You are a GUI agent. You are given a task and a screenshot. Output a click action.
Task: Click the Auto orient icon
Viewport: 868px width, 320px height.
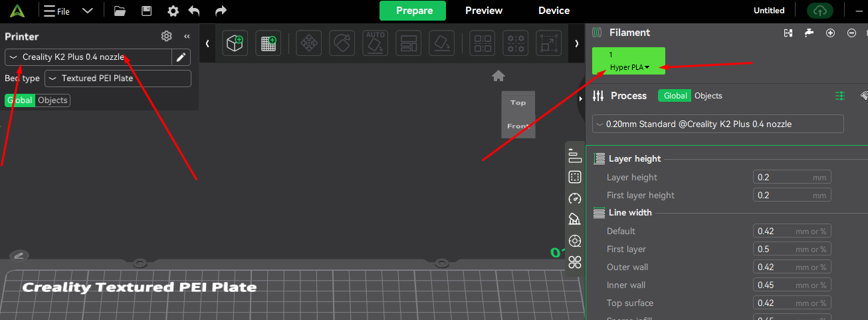376,43
